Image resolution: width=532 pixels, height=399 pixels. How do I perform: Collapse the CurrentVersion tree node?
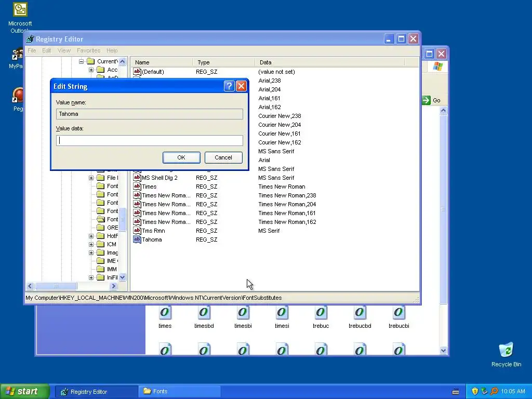[x=81, y=61]
